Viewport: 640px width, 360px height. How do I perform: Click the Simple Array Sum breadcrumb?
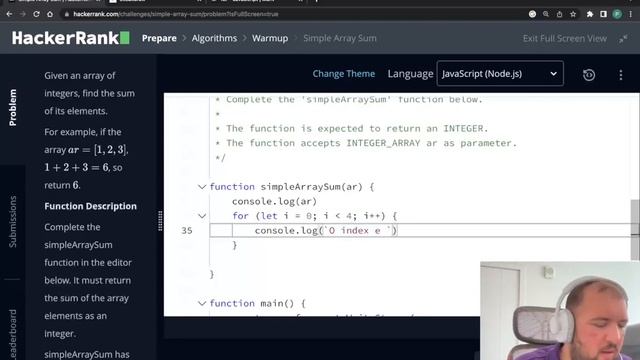point(340,38)
